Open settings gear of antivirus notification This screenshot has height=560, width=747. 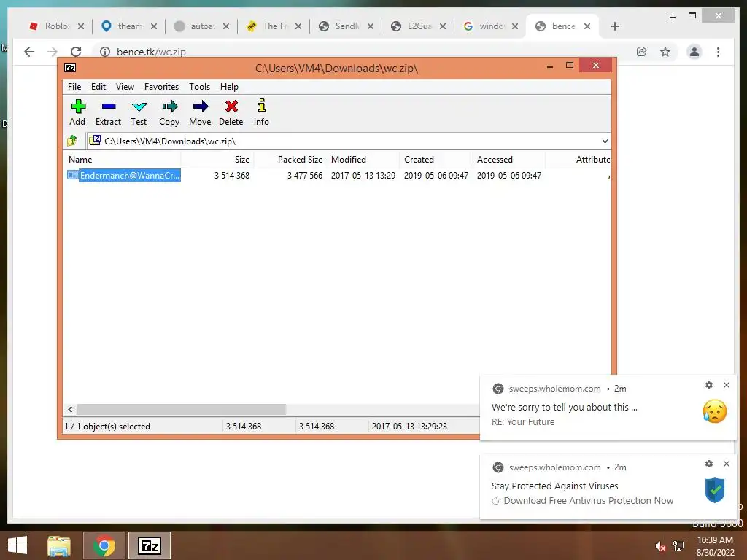[709, 463]
